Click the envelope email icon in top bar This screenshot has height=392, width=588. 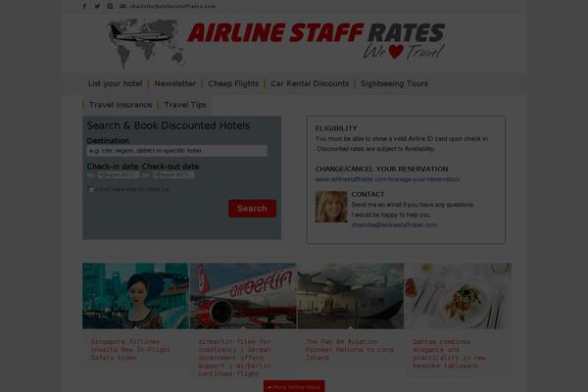click(122, 7)
